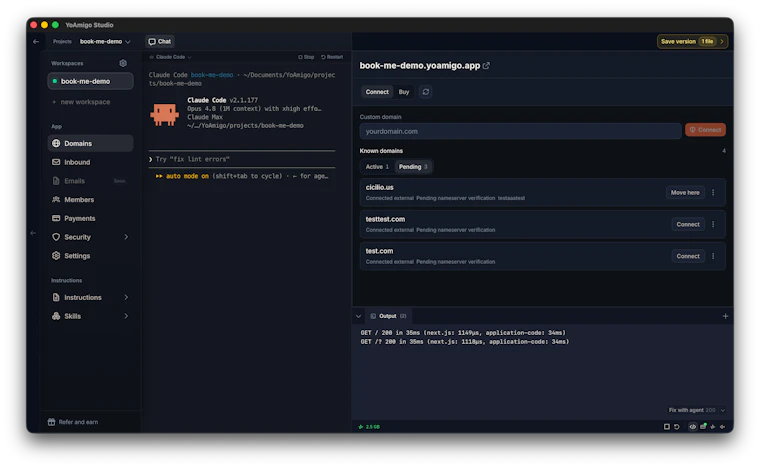
Task: Show Active domains tab
Action: [377, 167]
